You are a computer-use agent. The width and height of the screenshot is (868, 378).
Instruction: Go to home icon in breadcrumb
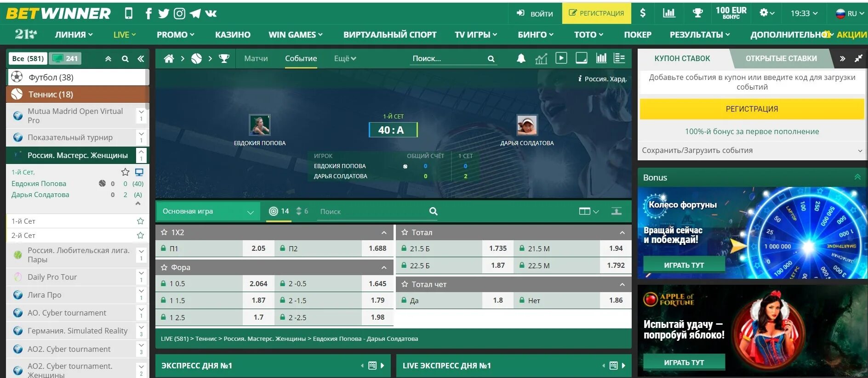169,58
